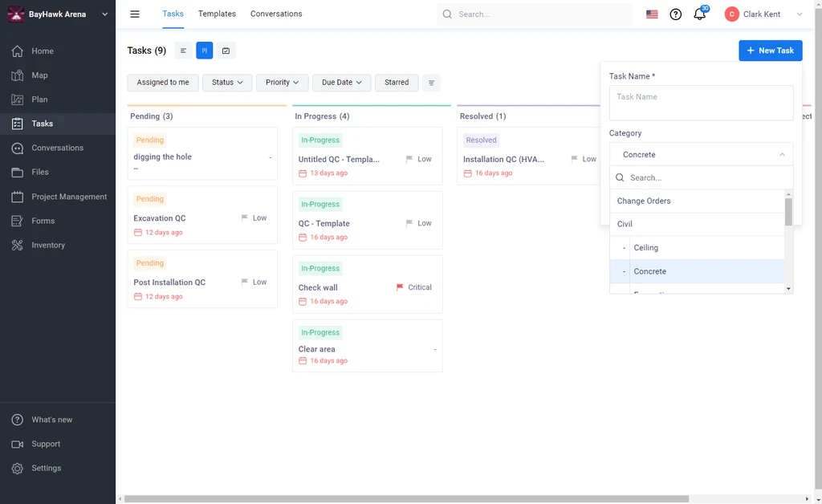Click the category Search field
This screenshot has width=822, height=504.
point(701,177)
